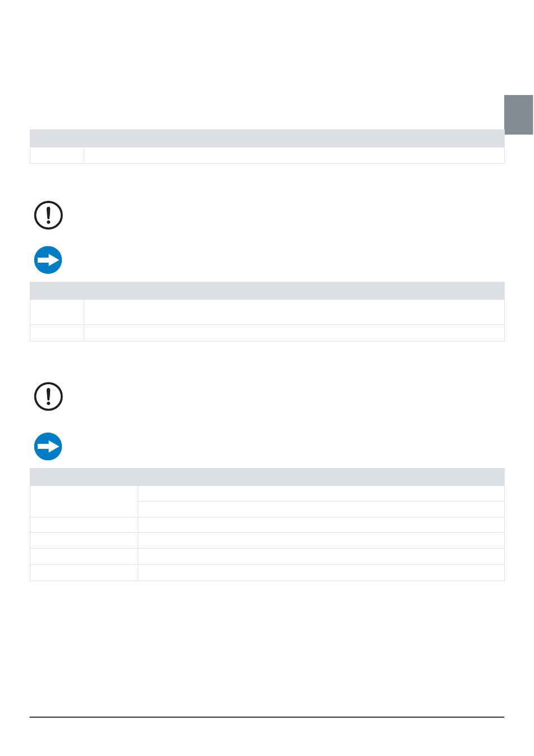Click the gray header bar of the last table
The image size is (534, 756).
267,477
